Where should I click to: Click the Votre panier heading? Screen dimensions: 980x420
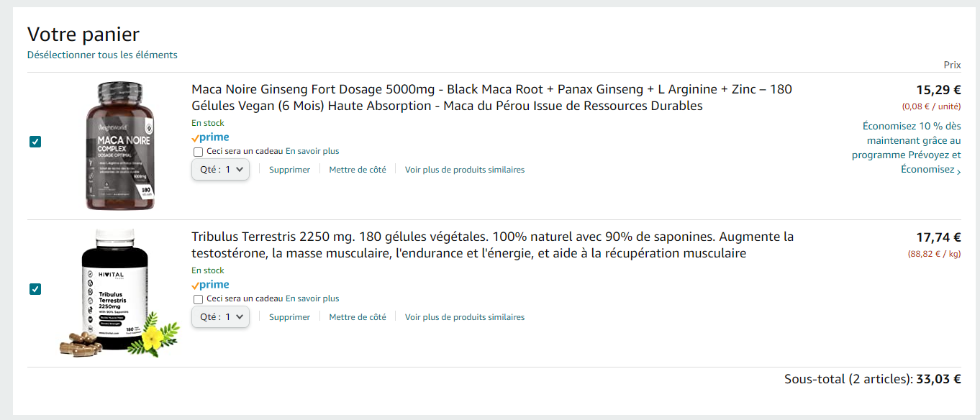point(83,34)
